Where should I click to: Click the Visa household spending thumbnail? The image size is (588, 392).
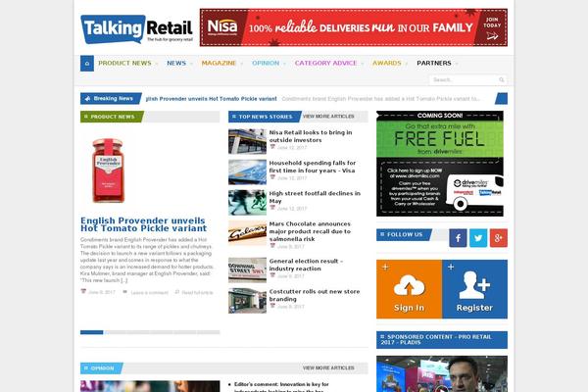pyautogui.click(x=248, y=171)
